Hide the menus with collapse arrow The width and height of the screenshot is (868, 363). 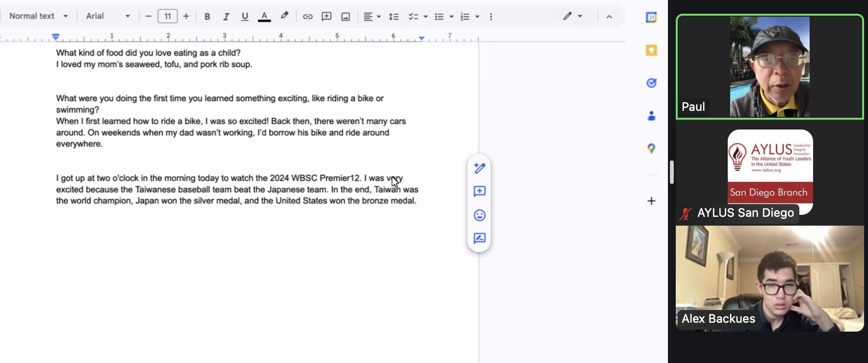pyautogui.click(x=609, y=16)
